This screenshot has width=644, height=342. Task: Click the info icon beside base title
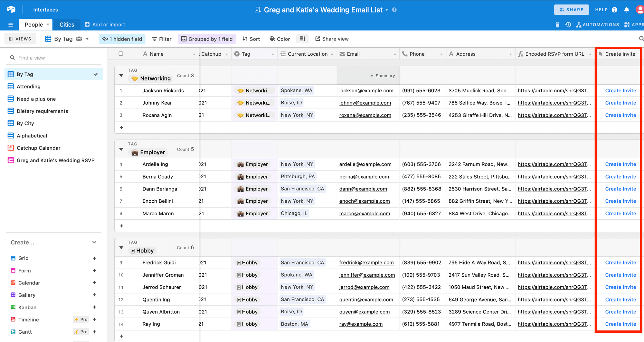(394, 10)
